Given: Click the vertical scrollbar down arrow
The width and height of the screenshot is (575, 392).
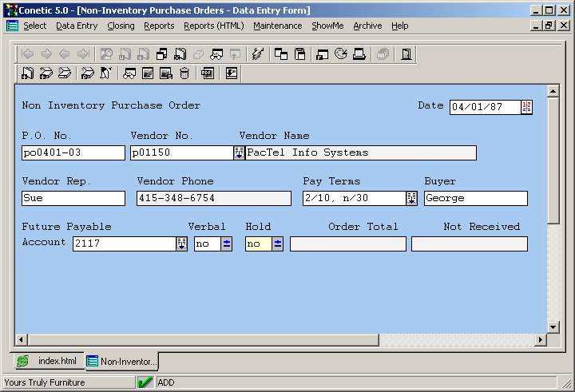Looking at the screenshot, I should (553, 327).
